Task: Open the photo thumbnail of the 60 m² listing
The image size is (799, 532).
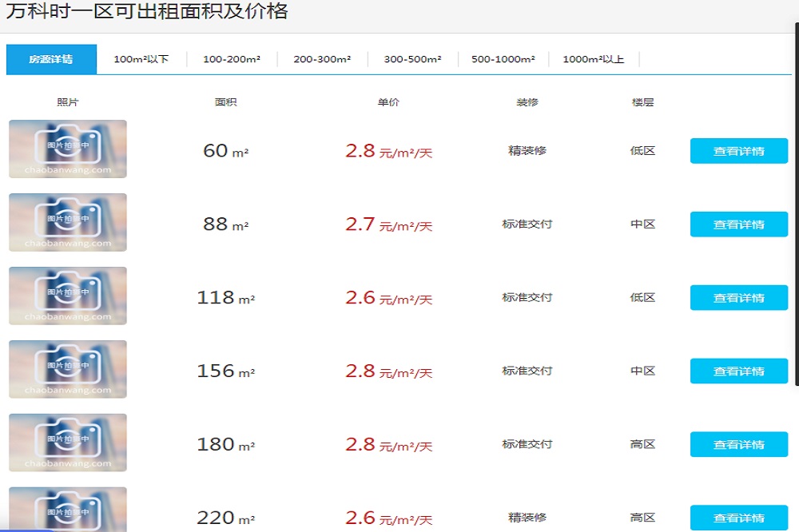Action: point(68,149)
